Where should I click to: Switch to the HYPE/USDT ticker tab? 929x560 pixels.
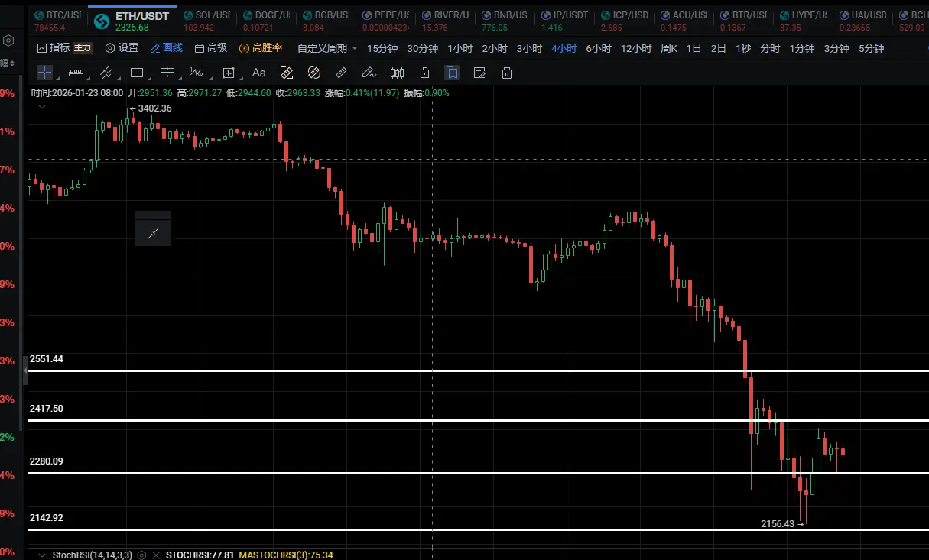tap(803, 21)
